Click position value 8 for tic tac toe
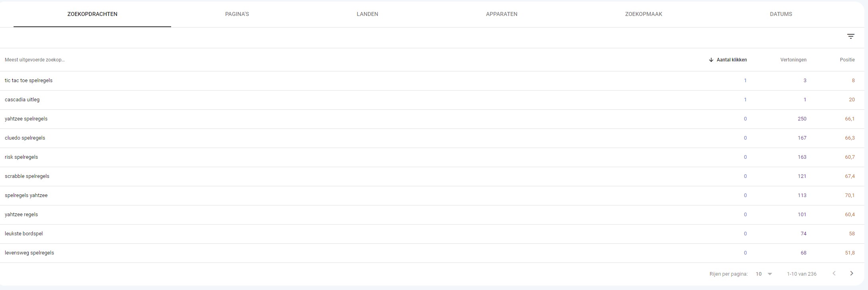This screenshot has height=290, width=868. tap(853, 81)
